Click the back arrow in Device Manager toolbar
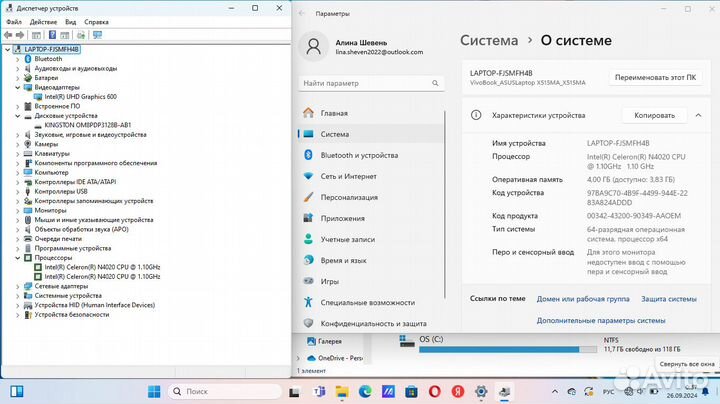720x404 pixels. point(10,34)
